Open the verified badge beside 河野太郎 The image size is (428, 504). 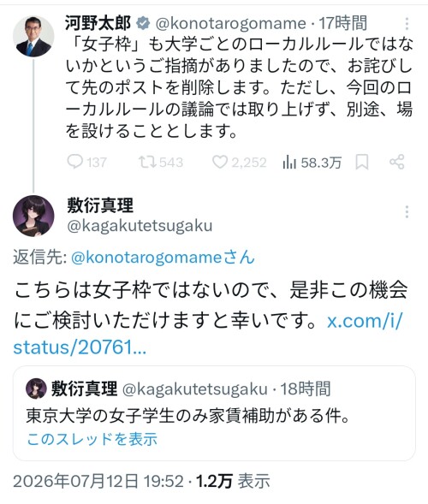coord(143,23)
